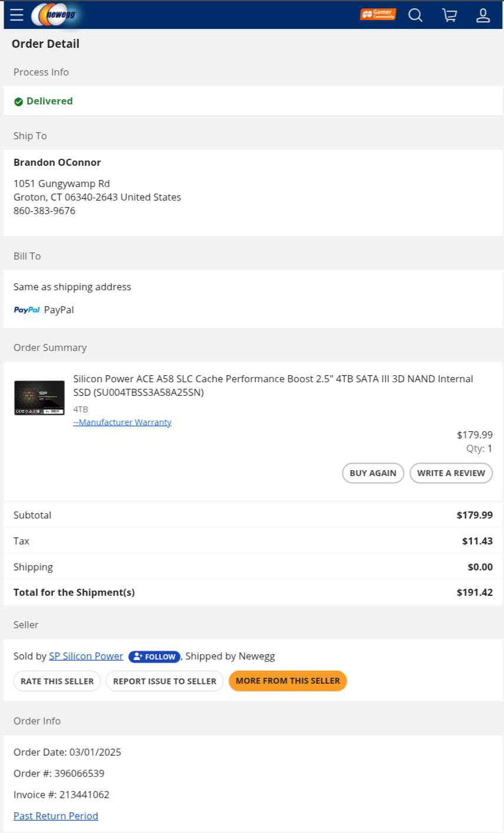
Task: Click Write a Review
Action: 451,473
